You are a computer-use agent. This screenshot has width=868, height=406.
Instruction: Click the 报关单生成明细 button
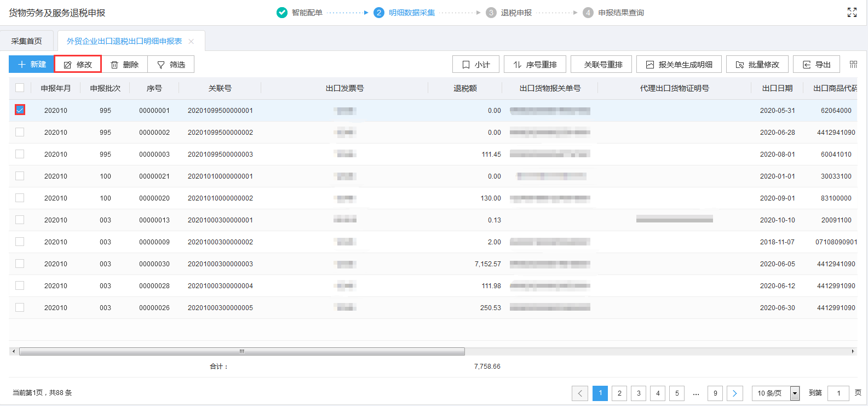679,65
